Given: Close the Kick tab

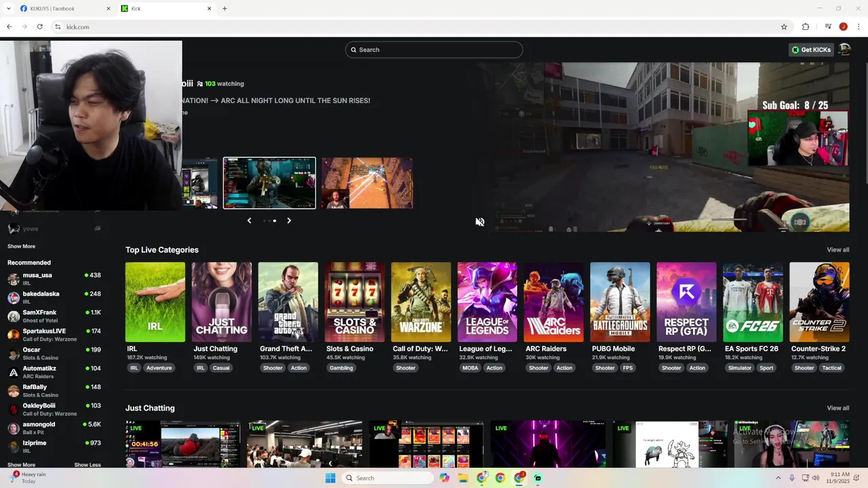Looking at the screenshot, I should (209, 9).
